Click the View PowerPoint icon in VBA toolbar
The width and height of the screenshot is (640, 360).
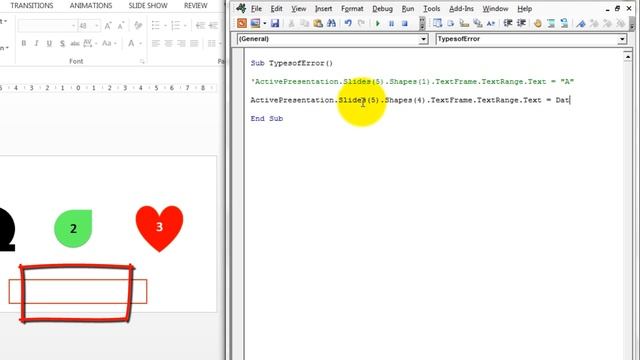[242, 23]
